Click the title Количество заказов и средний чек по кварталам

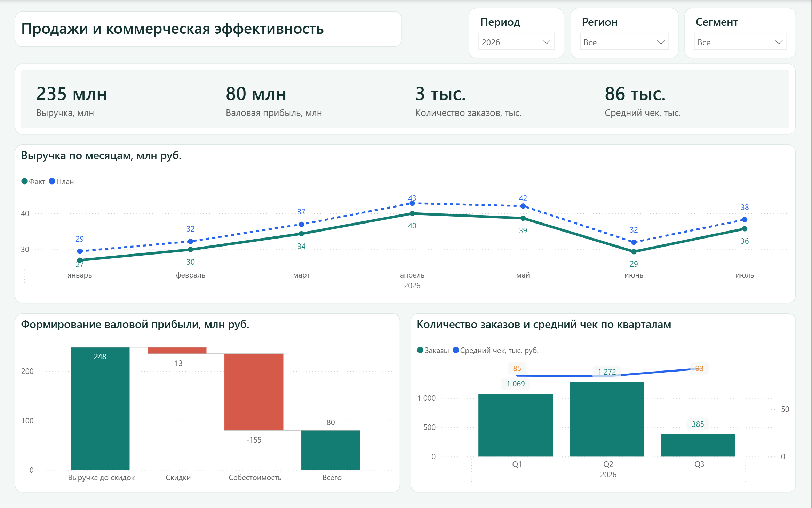pos(544,324)
